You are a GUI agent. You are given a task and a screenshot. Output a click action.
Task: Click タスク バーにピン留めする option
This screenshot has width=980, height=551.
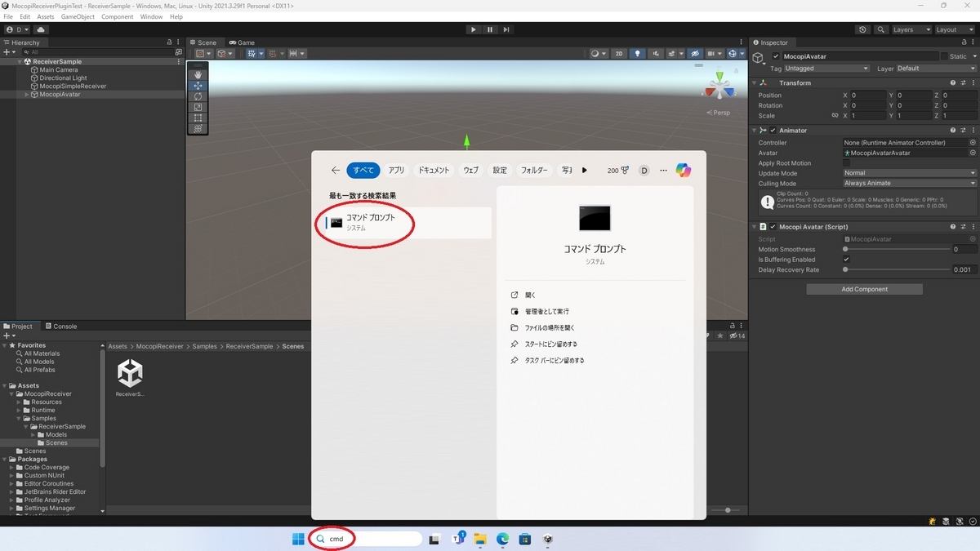click(x=554, y=360)
